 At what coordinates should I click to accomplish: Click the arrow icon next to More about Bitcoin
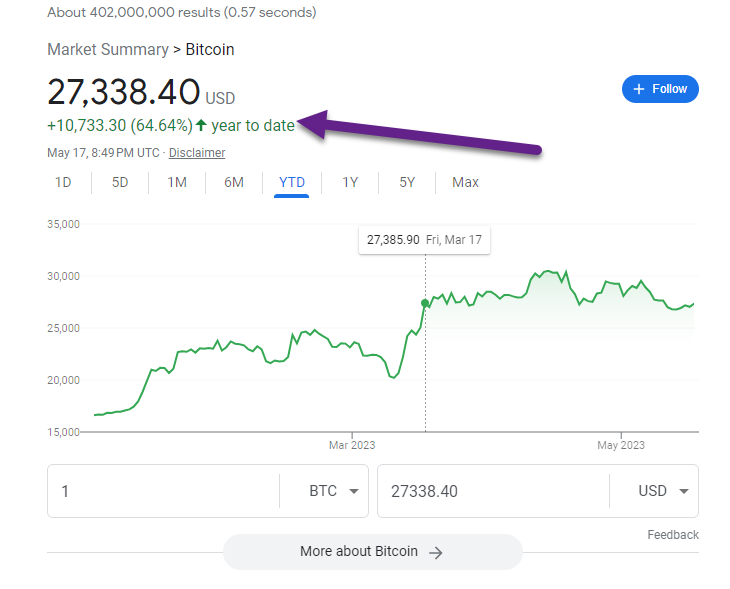tap(436, 553)
